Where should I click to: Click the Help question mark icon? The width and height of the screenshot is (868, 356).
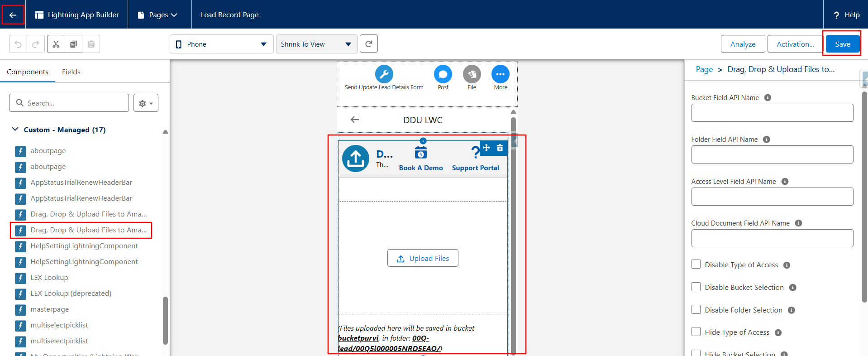(x=836, y=15)
